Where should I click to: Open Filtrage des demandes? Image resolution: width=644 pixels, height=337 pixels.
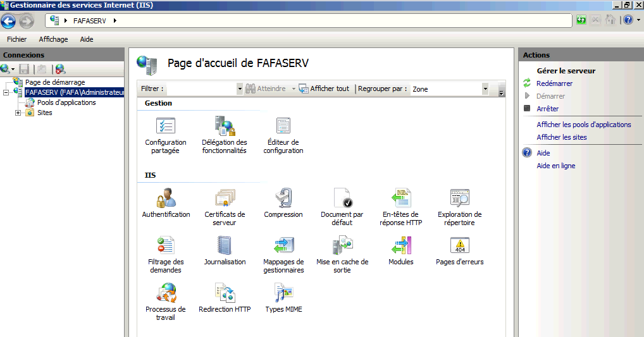click(166, 255)
